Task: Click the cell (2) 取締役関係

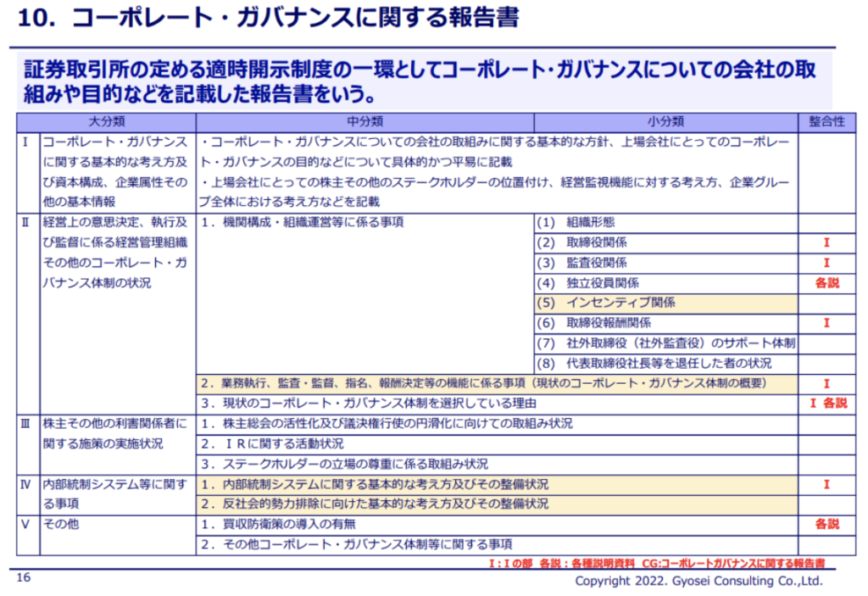Action: [x=666, y=242]
